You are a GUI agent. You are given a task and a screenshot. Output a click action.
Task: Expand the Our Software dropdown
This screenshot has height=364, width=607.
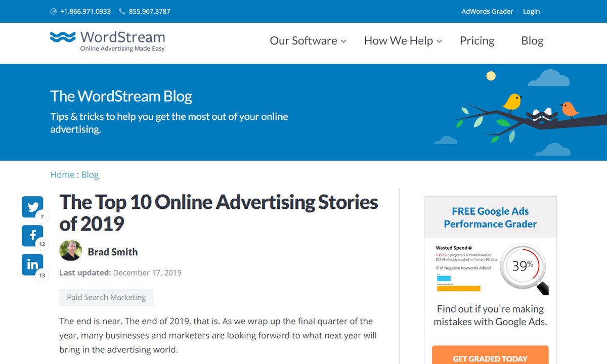coord(308,40)
